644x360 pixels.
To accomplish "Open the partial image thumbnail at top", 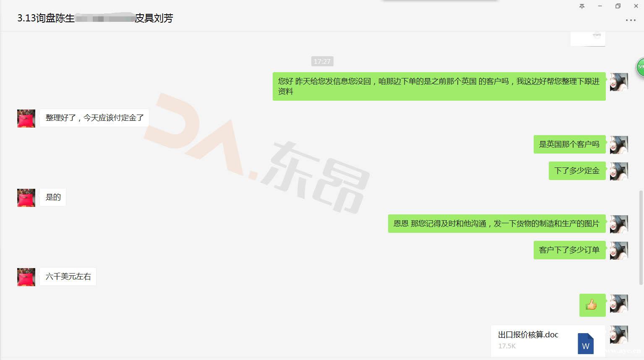I will pos(587,39).
